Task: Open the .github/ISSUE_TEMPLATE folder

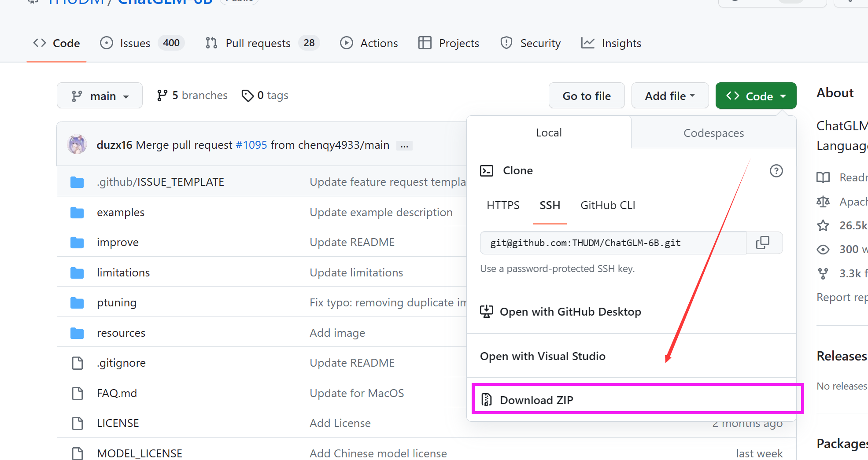Action: coord(160,182)
